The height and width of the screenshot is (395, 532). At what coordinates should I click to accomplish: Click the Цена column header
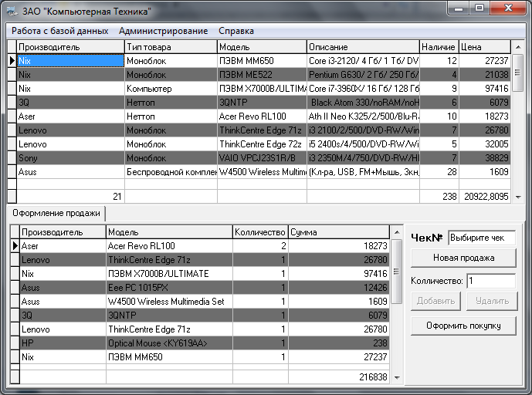pyautogui.click(x=485, y=47)
